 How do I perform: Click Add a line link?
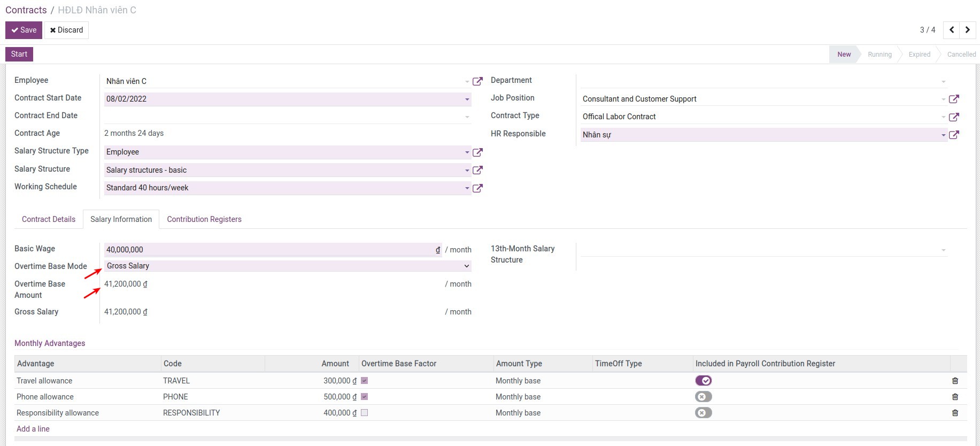(33, 429)
